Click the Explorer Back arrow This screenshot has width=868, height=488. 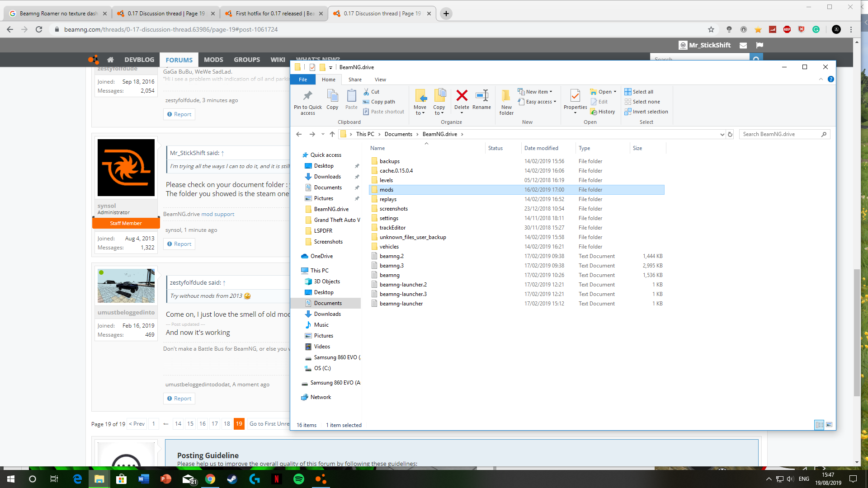tap(299, 134)
